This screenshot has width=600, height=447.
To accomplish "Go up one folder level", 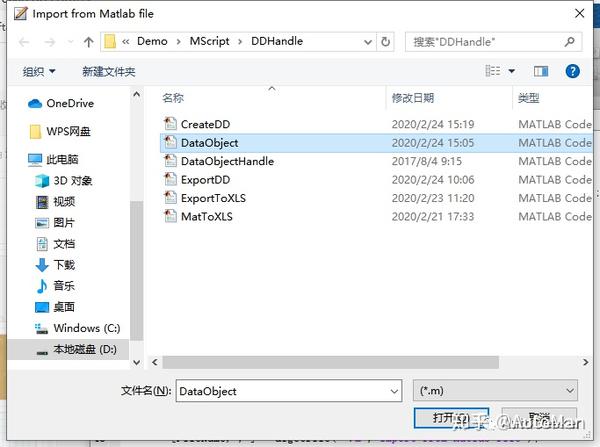I will [88, 42].
